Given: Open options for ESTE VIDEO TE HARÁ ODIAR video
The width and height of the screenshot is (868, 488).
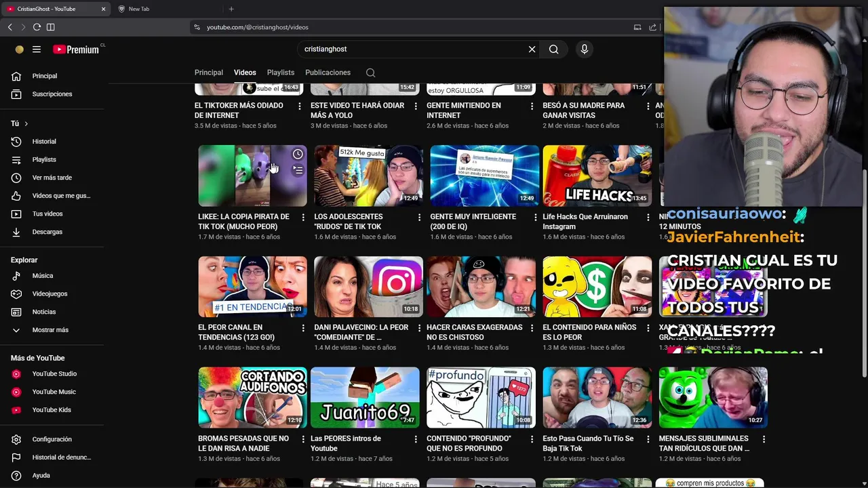Looking at the screenshot, I should [x=416, y=106].
